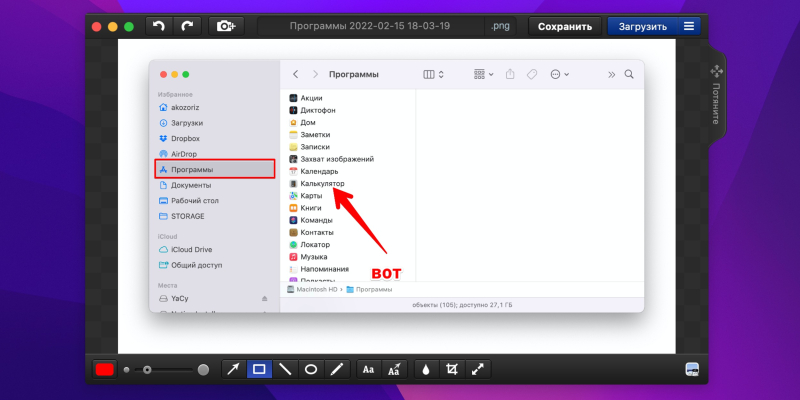This screenshot has width=800, height=400.
Task: Click the Потяните drag handle tab
Action: tap(715, 96)
